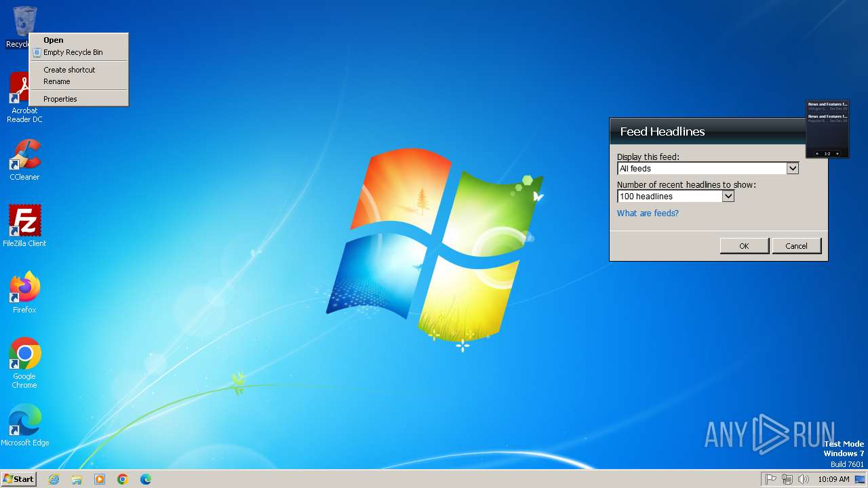Select the Microsoft Edge desktop icon
Screen dimensions: 868x488
(24, 425)
